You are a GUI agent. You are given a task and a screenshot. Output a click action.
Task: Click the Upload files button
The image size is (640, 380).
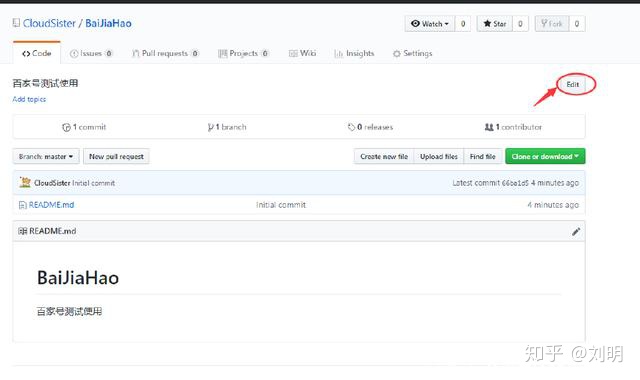(439, 156)
